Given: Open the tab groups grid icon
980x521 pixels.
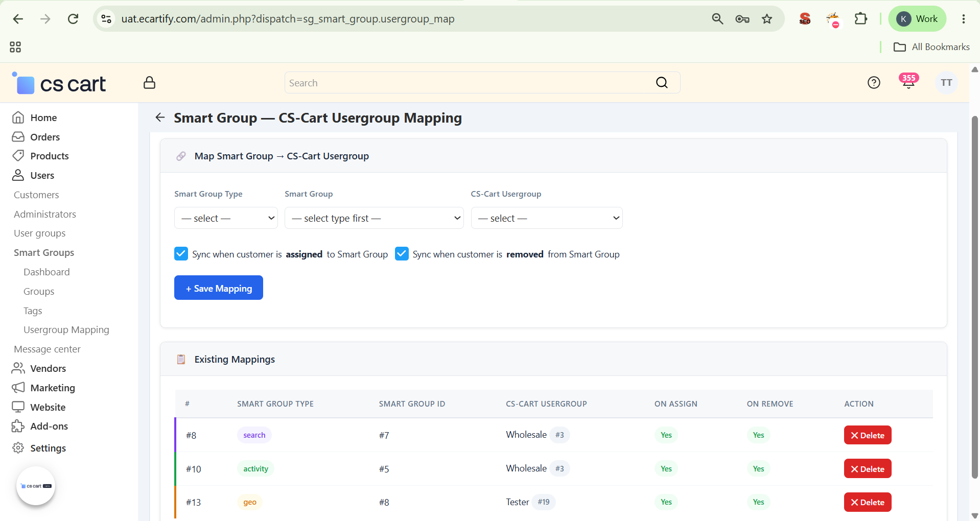Looking at the screenshot, I should point(15,47).
